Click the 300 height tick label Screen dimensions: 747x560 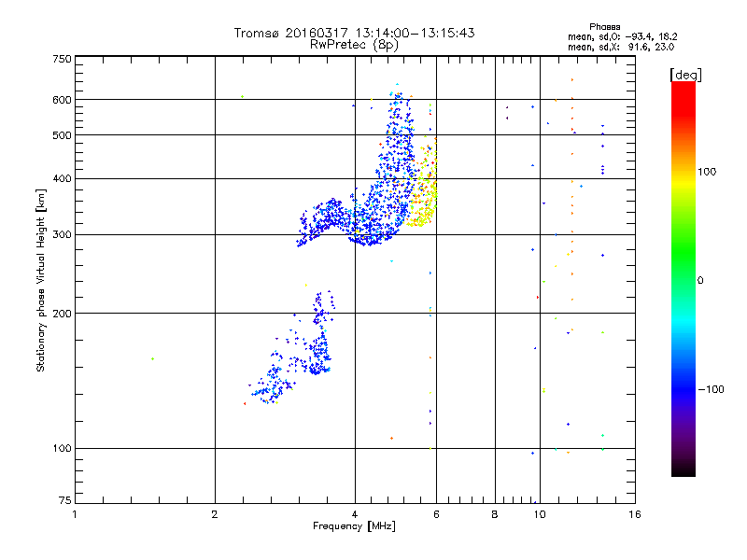[62, 235]
